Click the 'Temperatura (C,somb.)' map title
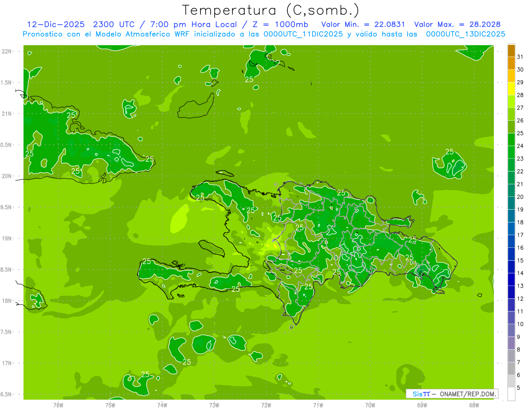 271,10
